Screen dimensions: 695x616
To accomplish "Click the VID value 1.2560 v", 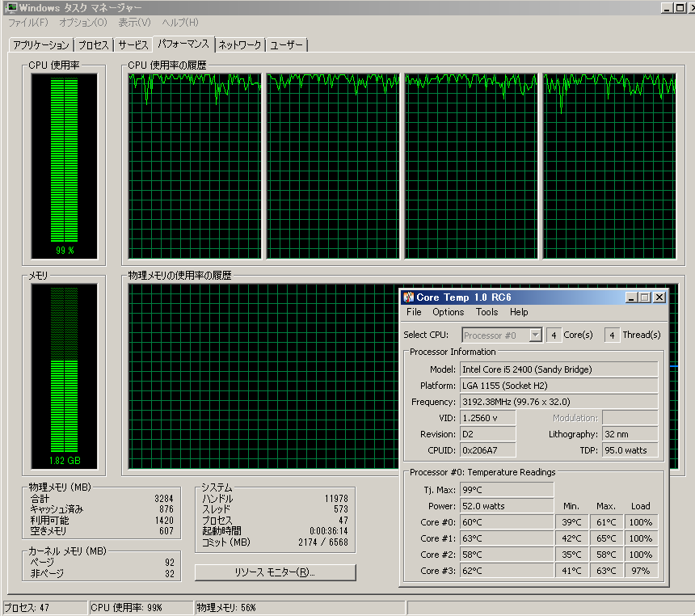I will pos(488,418).
